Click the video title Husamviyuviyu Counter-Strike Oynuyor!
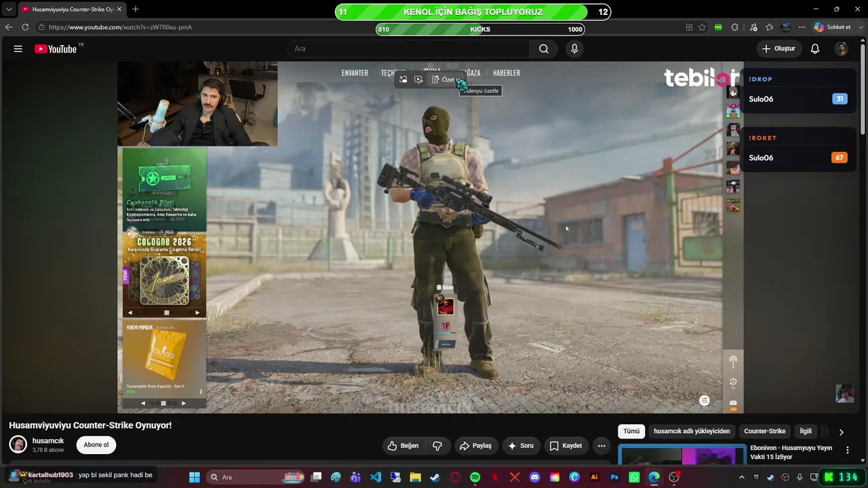The image size is (868, 488). 90,425
